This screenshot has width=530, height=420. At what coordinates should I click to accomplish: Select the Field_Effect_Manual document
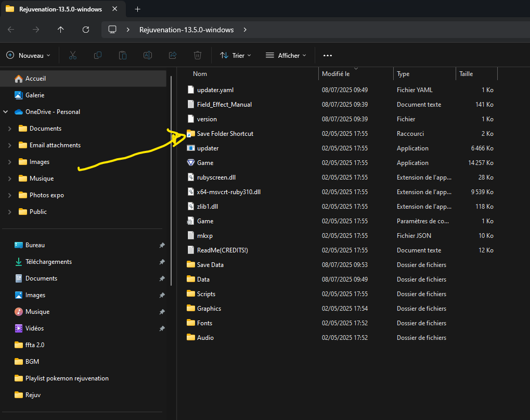tap(225, 105)
